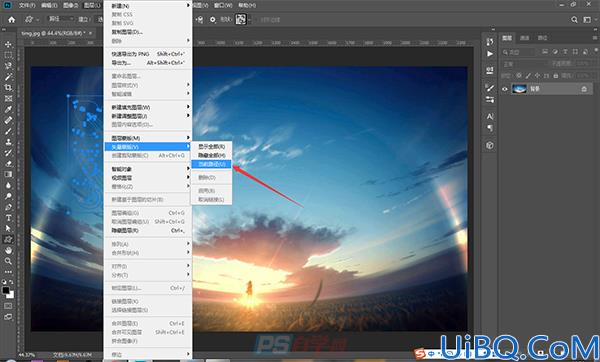This screenshot has height=362, width=600.
Task: Open the 文件(F) menu
Action: click(x=27, y=5)
